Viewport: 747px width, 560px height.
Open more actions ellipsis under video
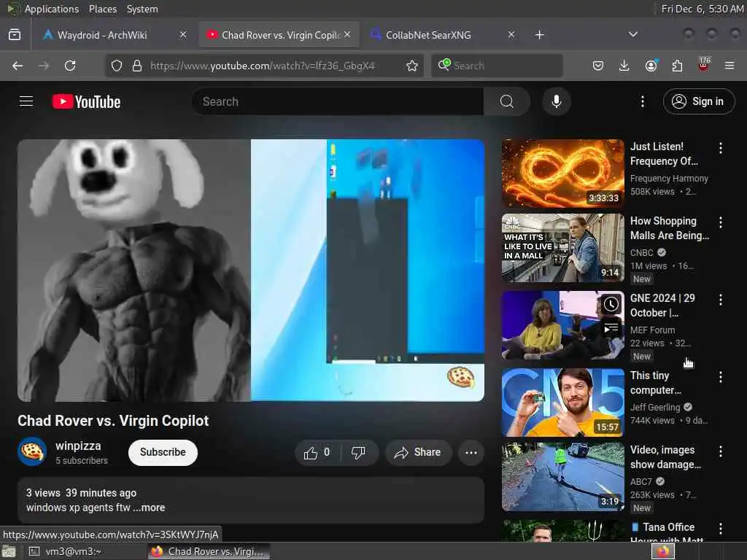(471, 452)
